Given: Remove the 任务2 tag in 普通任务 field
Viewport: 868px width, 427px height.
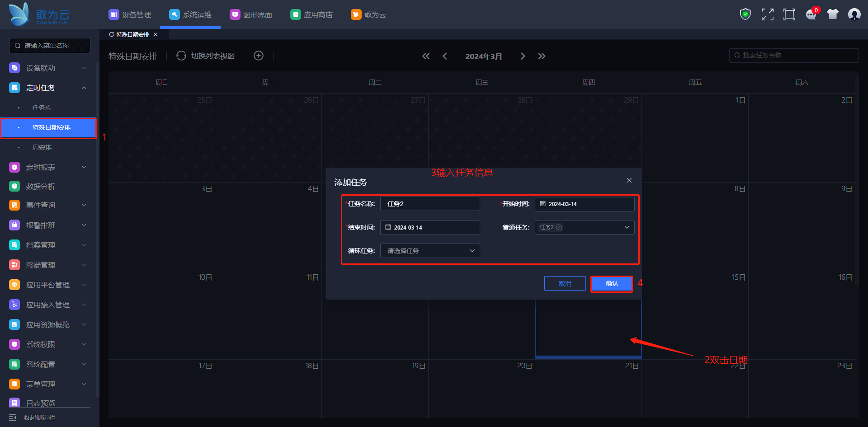Looking at the screenshot, I should 559,227.
